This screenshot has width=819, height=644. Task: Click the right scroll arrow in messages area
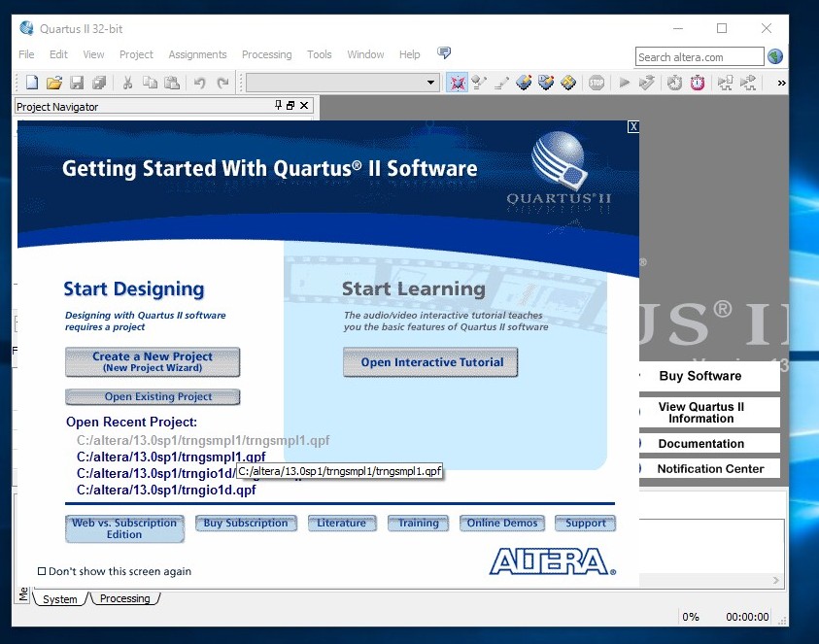775,580
